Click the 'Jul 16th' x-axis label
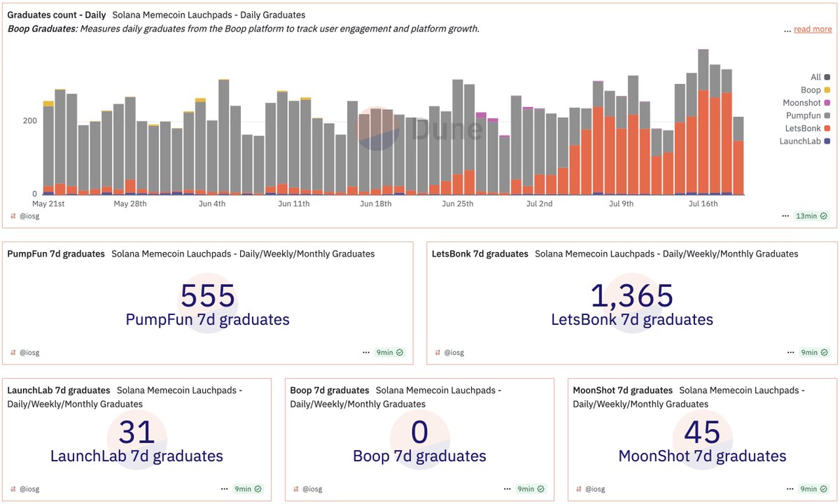 (703, 204)
